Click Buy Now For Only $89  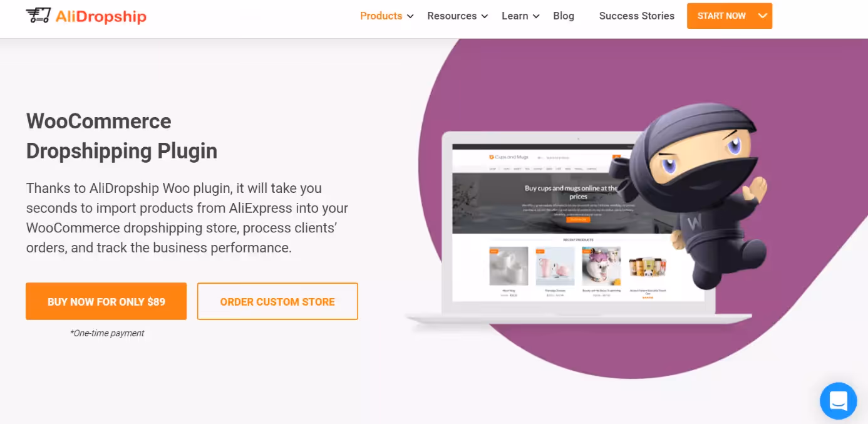(x=106, y=301)
